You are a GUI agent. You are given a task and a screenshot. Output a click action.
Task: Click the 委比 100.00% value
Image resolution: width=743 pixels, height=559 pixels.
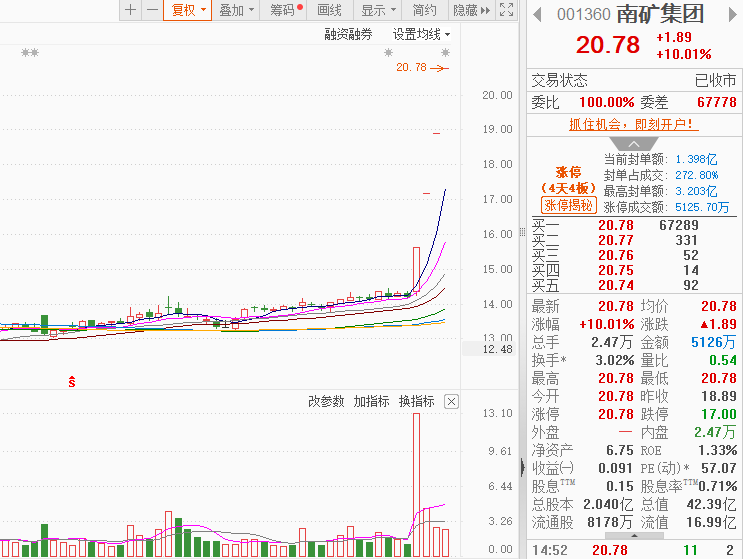(607, 102)
